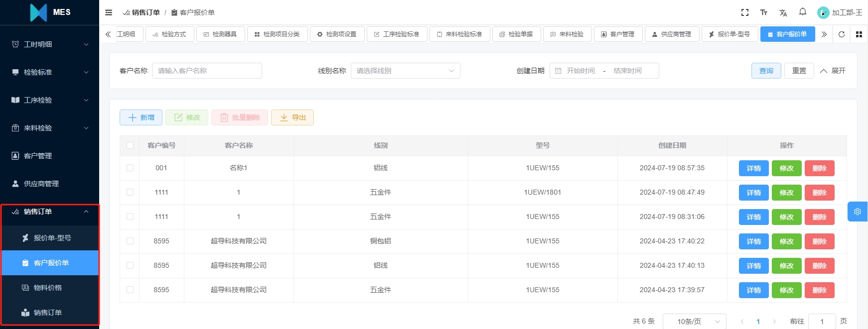This screenshot has width=868, height=329.
Task: Switch to the 检验方式 tab
Action: point(169,34)
